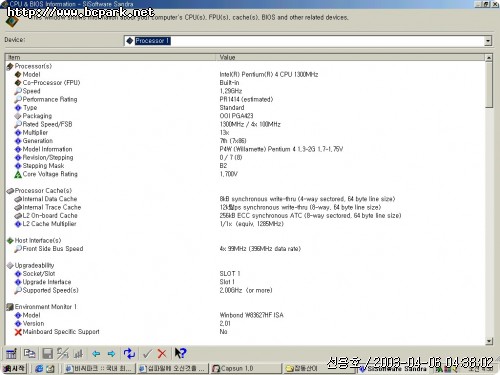Screen dimensions: 500x375
Task: Open the SiSoftware Sandra taskbar button
Action: tap(393, 369)
